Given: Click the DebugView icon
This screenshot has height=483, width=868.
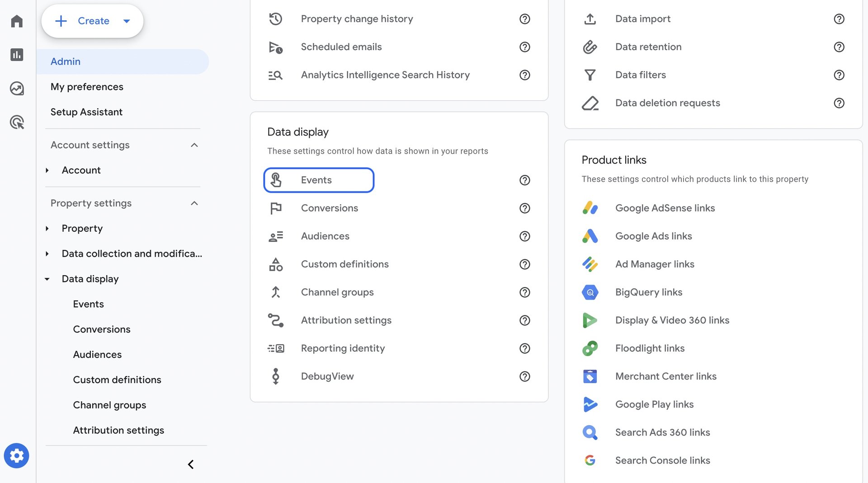Looking at the screenshot, I should point(276,376).
